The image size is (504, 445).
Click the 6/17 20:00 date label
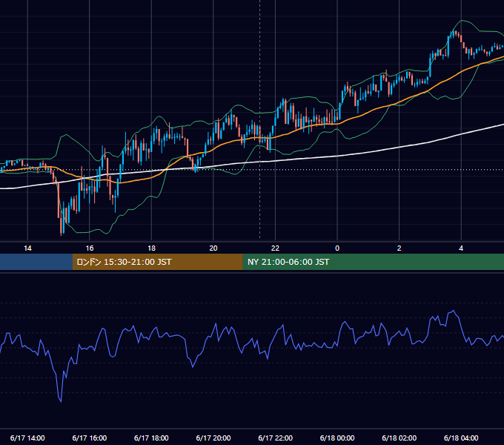[x=213, y=438]
